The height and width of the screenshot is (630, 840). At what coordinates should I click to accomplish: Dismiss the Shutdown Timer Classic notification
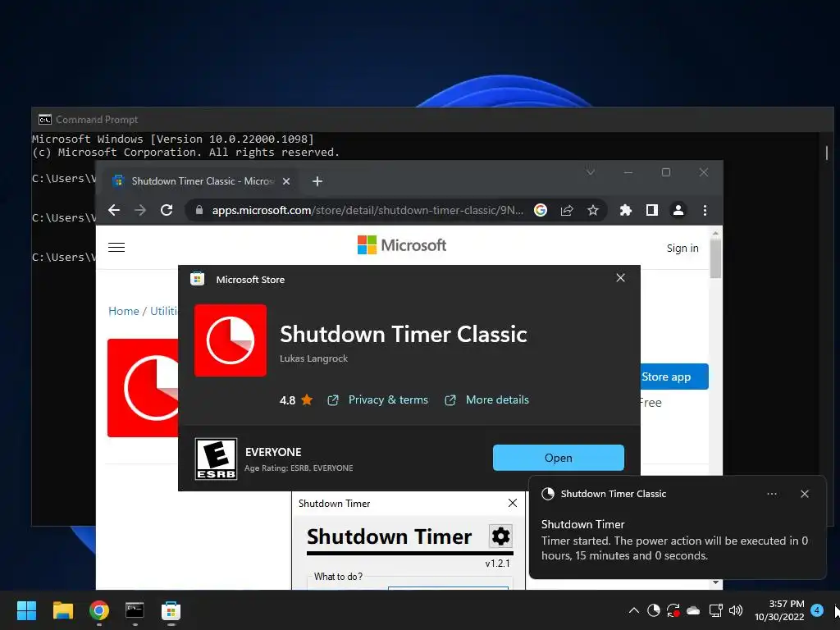click(x=805, y=494)
